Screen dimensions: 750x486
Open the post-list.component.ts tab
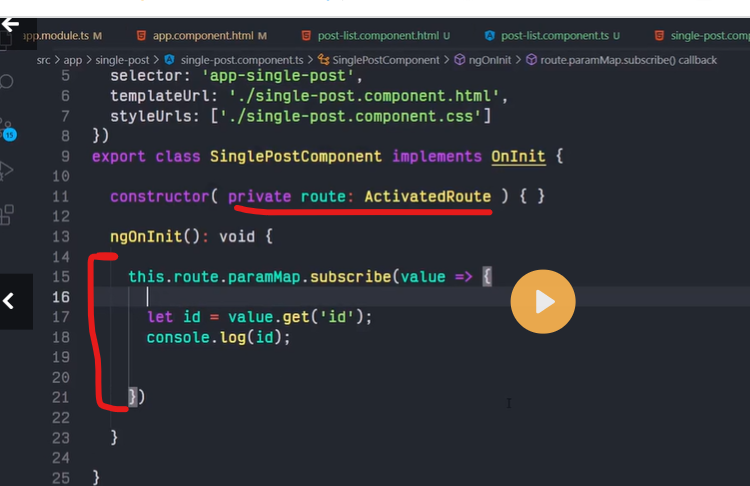(554, 36)
